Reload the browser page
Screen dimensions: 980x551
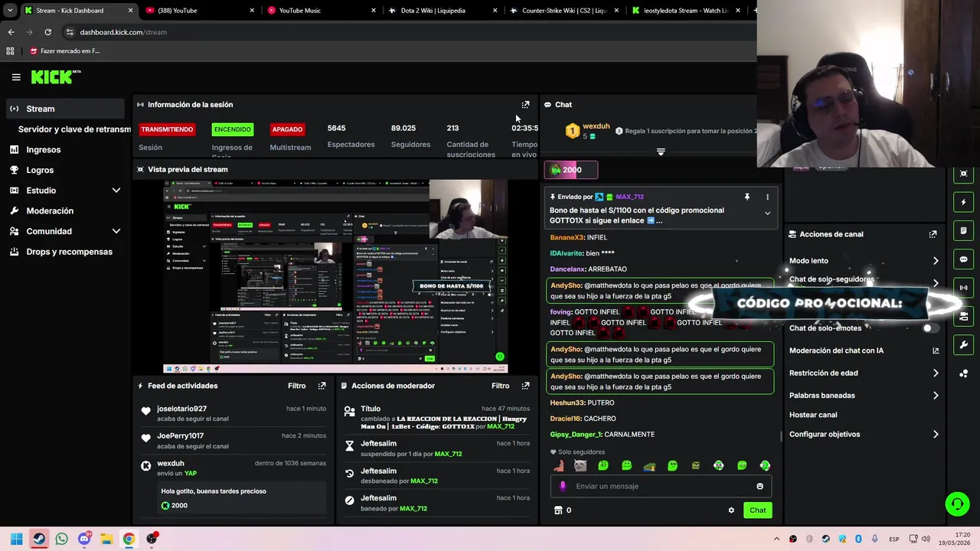click(x=47, y=32)
